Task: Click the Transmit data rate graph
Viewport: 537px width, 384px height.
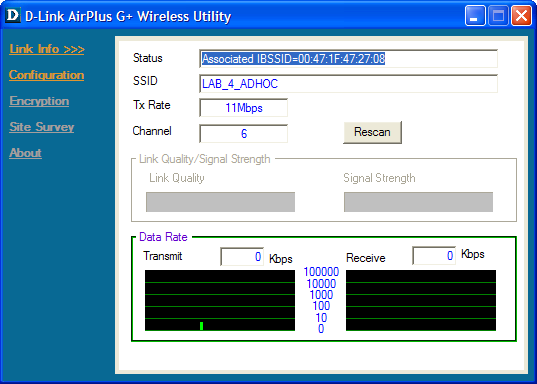Action: [220, 300]
